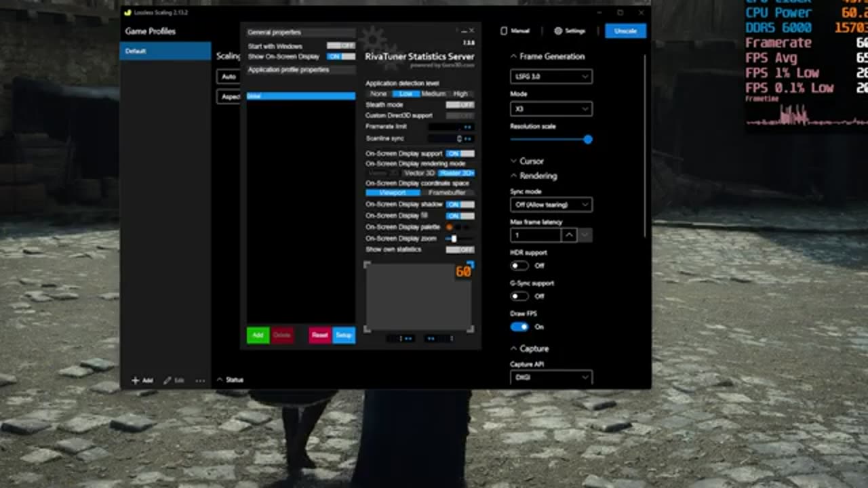Viewport: 868px width, 488px height.
Task: Open the Sync mode dropdown
Action: click(x=551, y=204)
